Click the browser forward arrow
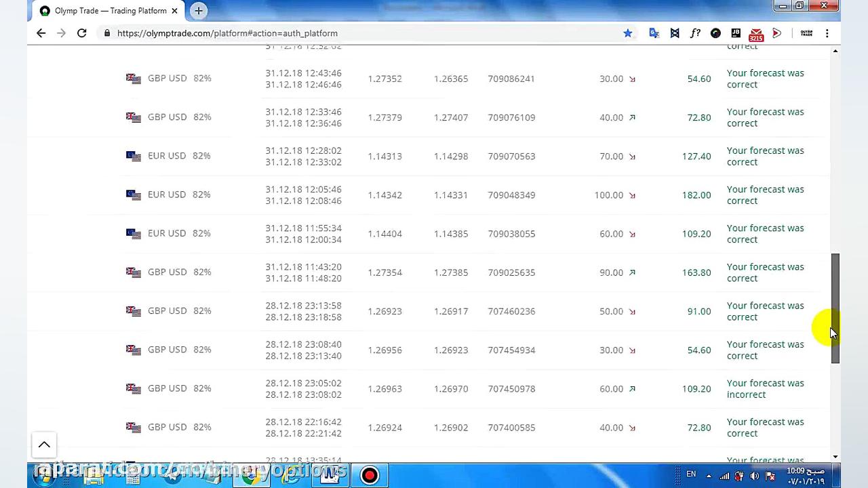 61,33
